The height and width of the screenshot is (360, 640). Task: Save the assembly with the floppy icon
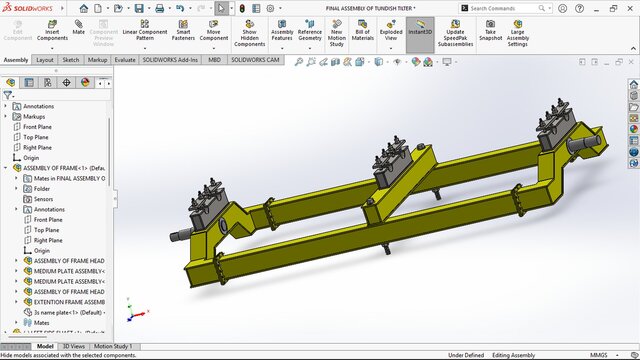click(x=139, y=8)
